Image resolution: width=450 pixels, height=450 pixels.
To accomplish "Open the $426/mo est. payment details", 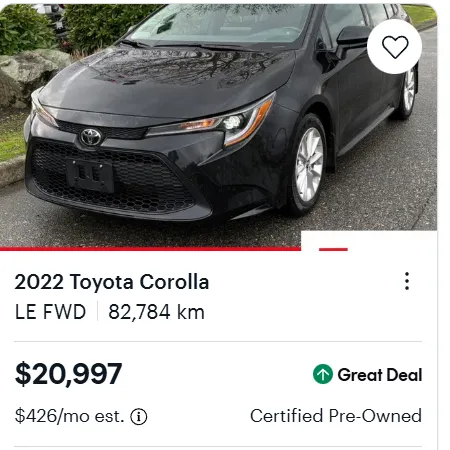I will [69, 416].
